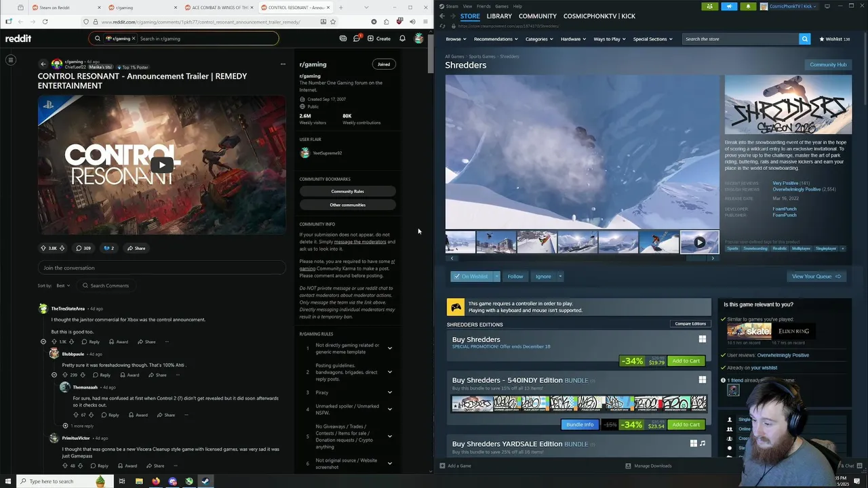
Task: Play the Control Resonant trailer video
Action: pyautogui.click(x=161, y=164)
